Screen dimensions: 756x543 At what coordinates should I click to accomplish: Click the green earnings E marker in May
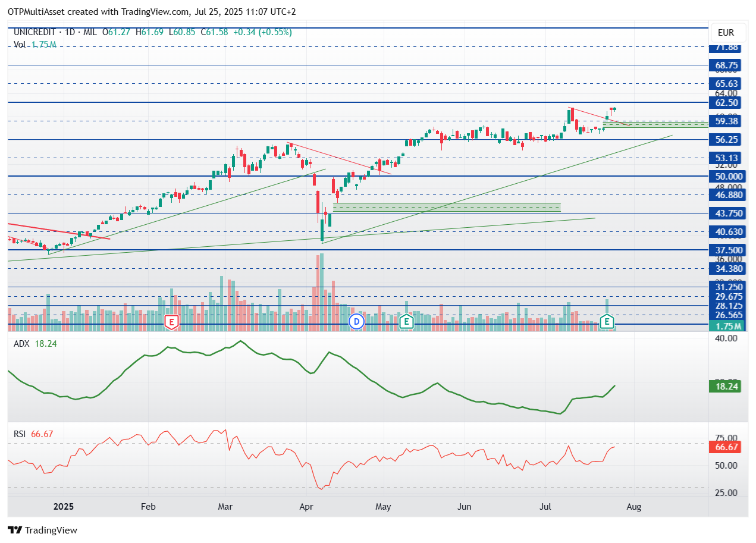tap(406, 322)
